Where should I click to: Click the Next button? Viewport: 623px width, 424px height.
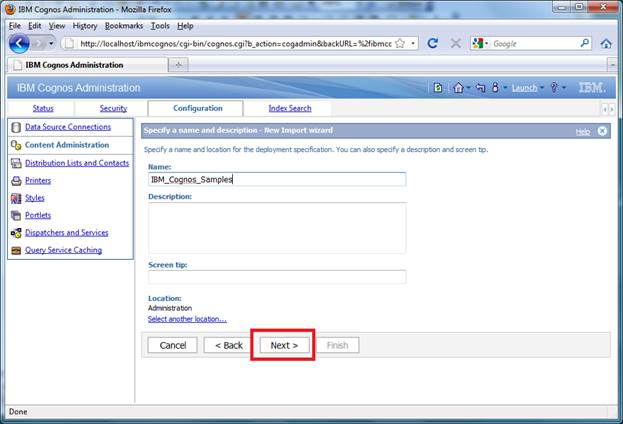pyautogui.click(x=284, y=345)
